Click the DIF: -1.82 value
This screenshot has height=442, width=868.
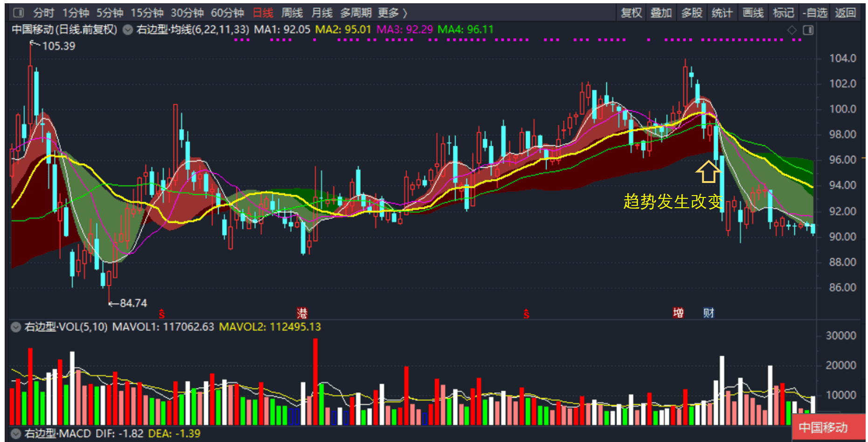click(x=119, y=434)
